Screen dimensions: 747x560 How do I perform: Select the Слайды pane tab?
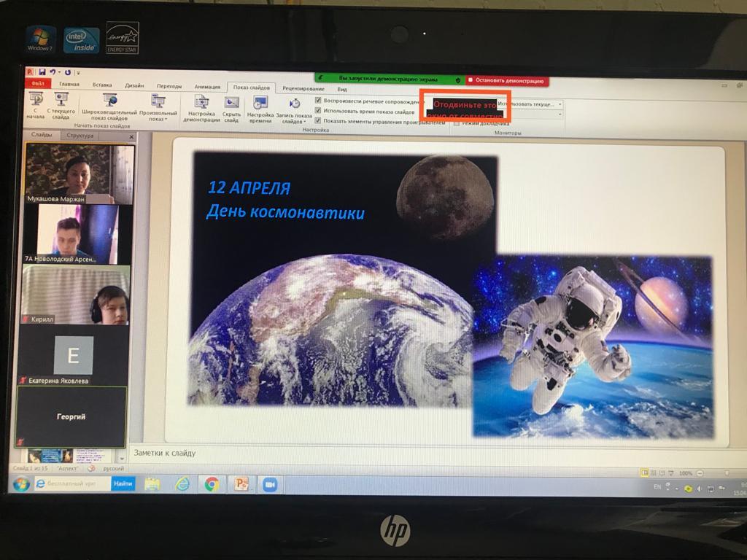42,135
